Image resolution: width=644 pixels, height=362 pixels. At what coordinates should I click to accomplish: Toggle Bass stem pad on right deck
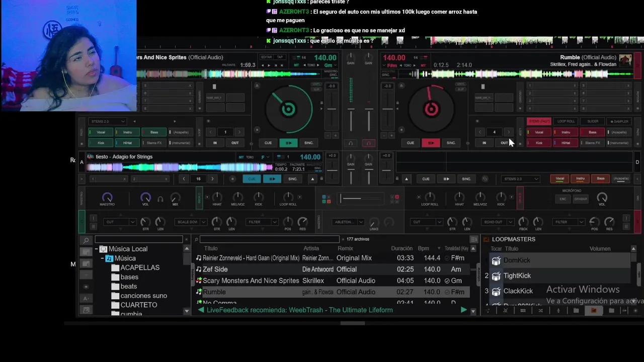(x=592, y=132)
